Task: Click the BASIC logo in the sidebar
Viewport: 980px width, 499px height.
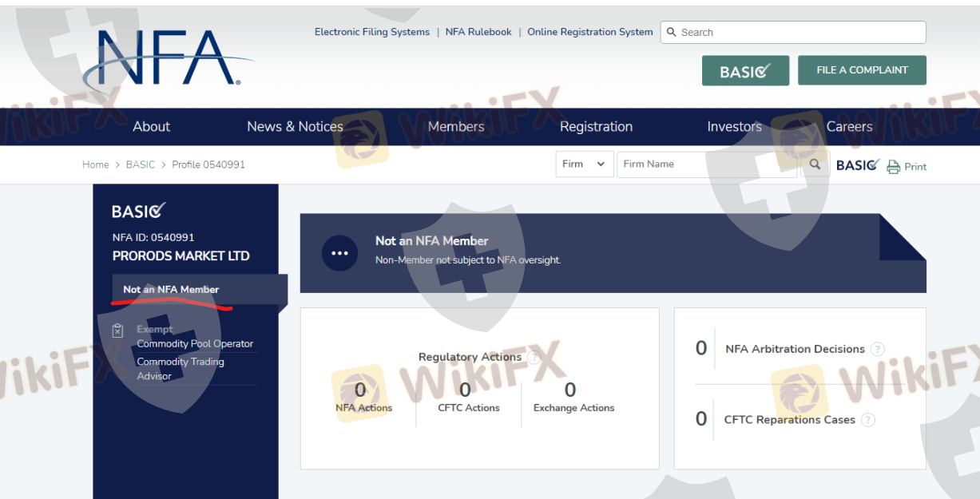Action: 139,211
